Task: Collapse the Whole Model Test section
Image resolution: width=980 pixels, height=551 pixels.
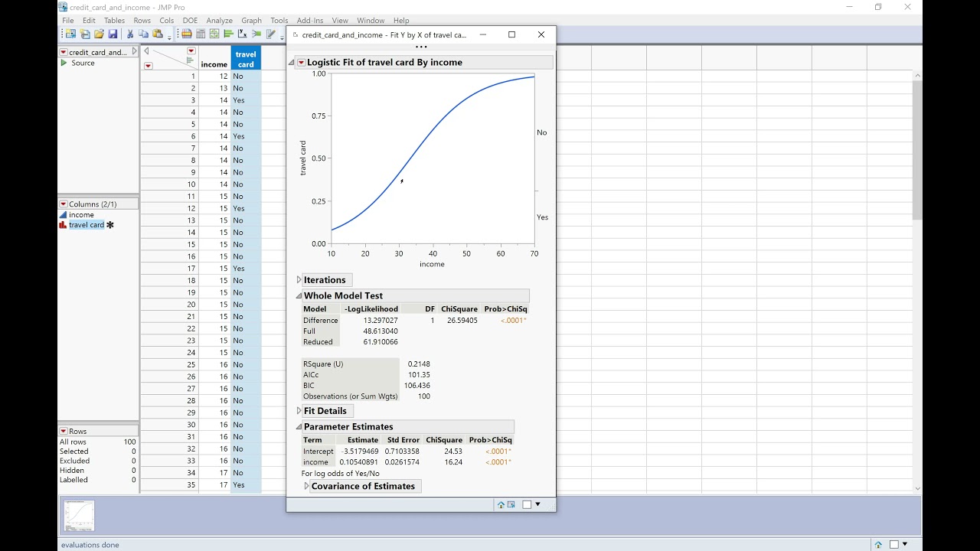Action: [x=299, y=295]
